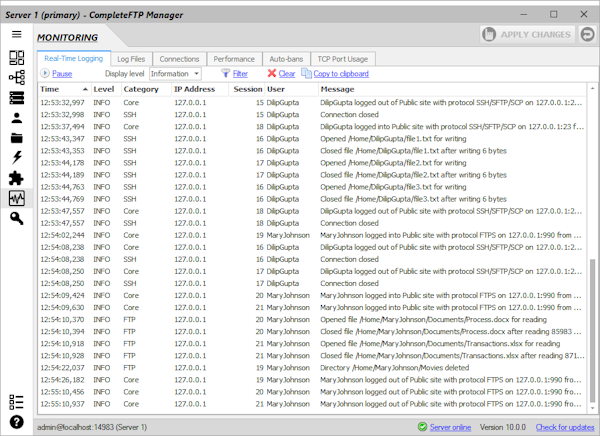Open the Display level dropdown

[x=175, y=74]
